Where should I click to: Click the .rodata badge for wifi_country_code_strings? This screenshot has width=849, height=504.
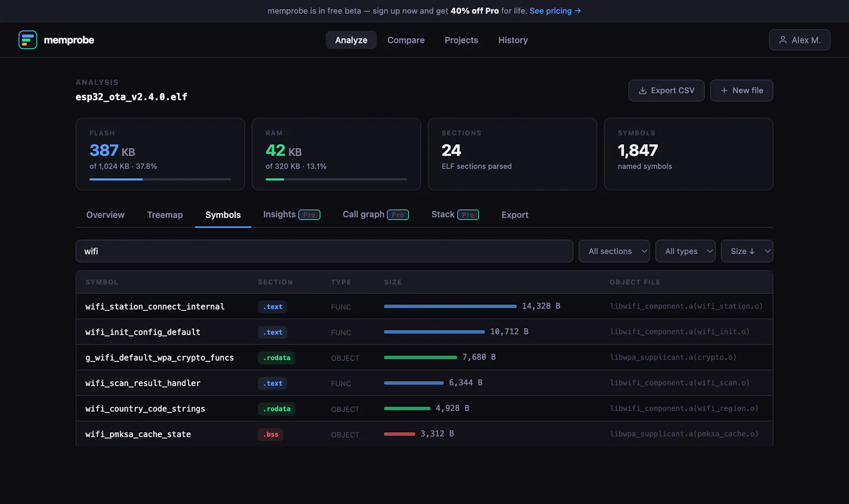(x=276, y=409)
